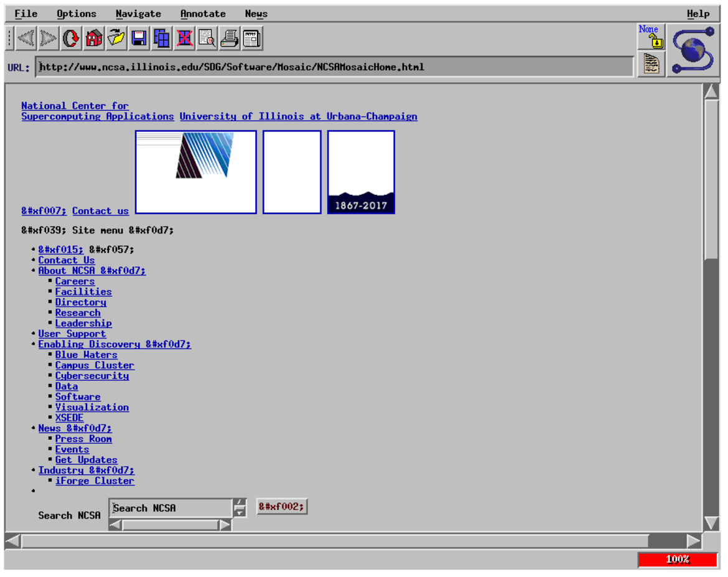The width and height of the screenshot is (728, 577).
Task: Open the Cybersecurity link
Action: (92, 376)
